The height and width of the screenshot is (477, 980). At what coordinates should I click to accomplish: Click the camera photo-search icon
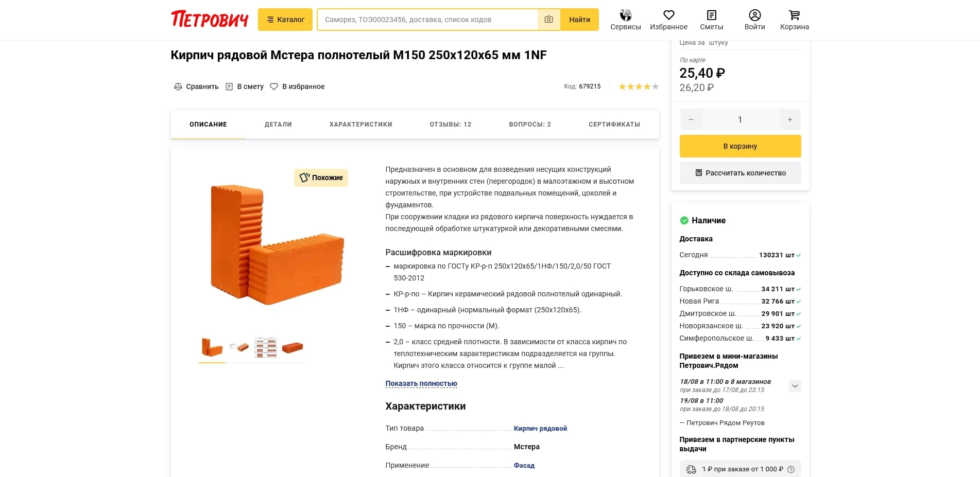(x=548, y=20)
